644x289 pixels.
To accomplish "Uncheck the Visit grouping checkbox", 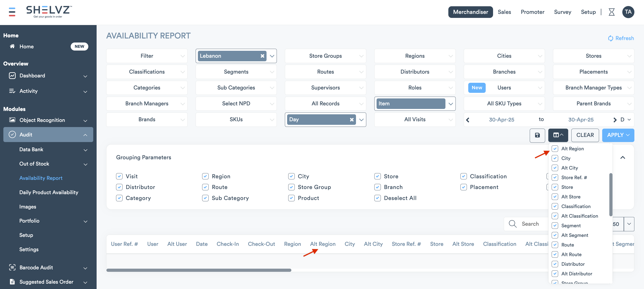I will 119,176.
